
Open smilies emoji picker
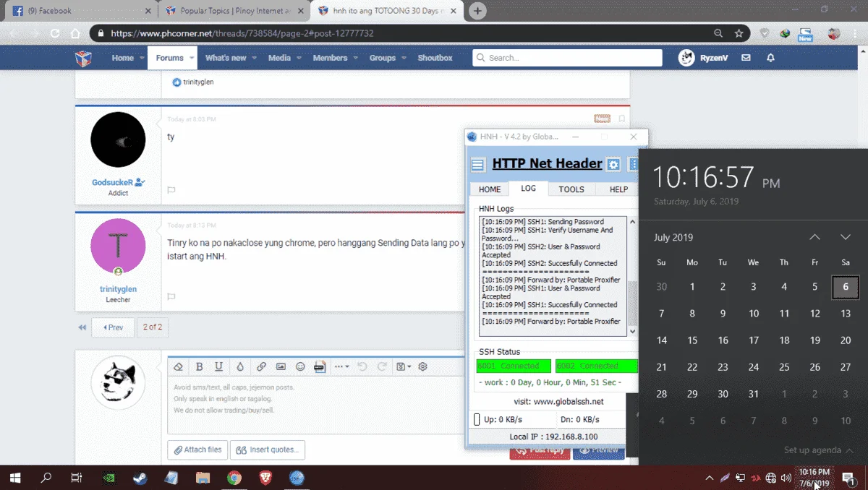pyautogui.click(x=300, y=366)
